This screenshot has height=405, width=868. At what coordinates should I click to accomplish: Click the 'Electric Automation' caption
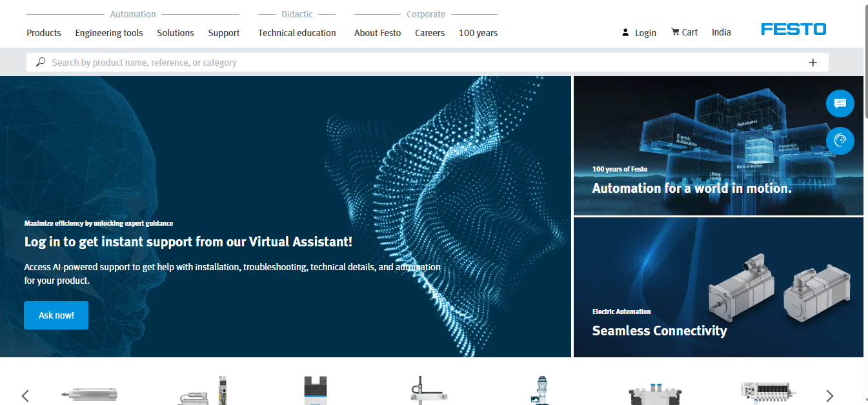(621, 311)
